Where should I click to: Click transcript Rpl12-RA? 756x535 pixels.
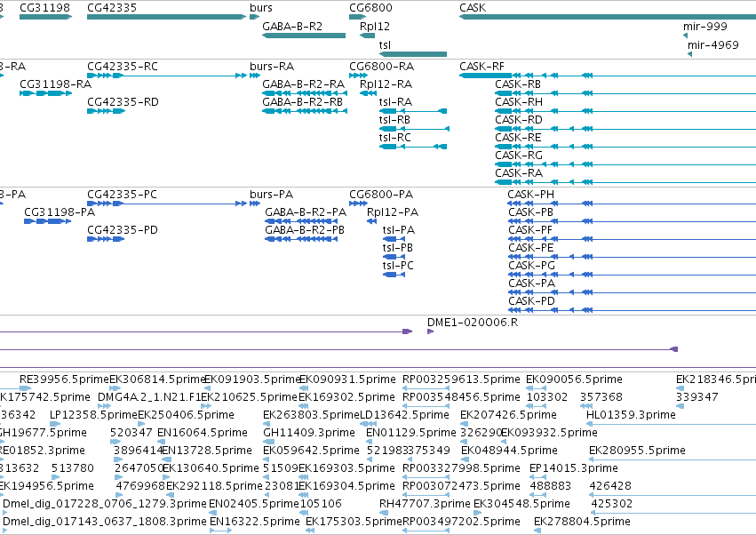point(369,93)
